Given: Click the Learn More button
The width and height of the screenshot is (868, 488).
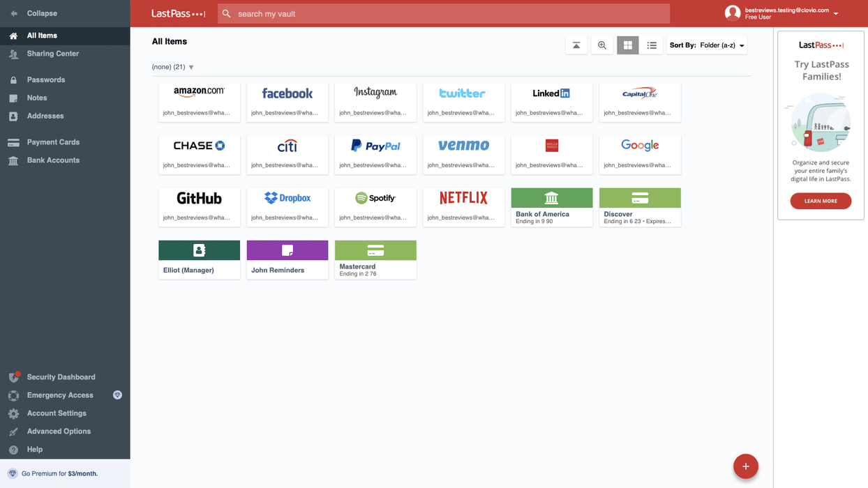Looking at the screenshot, I should (821, 200).
